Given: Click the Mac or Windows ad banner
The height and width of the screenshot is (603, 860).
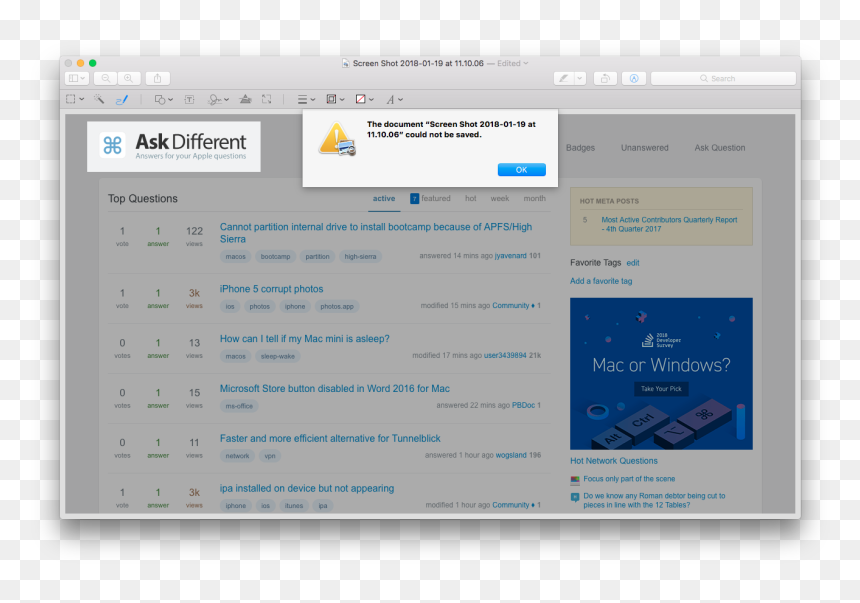Looking at the screenshot, I should (661, 374).
